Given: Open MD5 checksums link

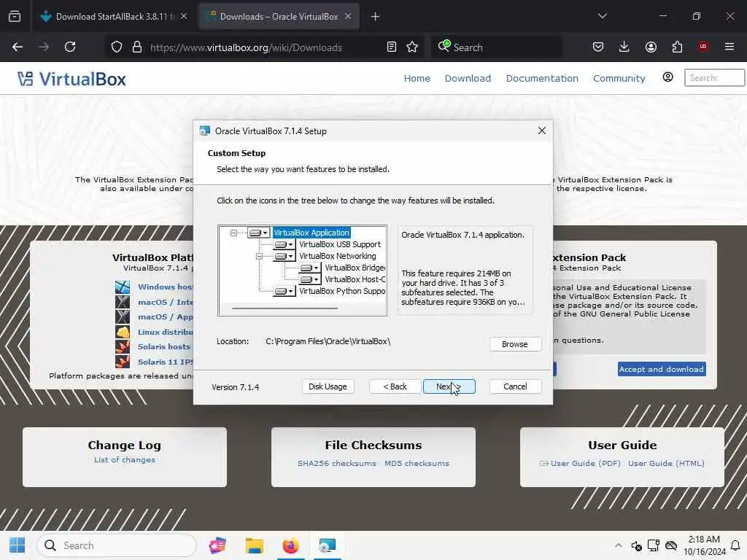Looking at the screenshot, I should (417, 463).
